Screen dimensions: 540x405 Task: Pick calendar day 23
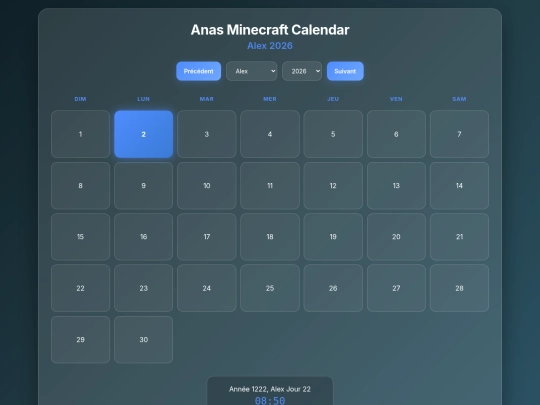[144, 288]
